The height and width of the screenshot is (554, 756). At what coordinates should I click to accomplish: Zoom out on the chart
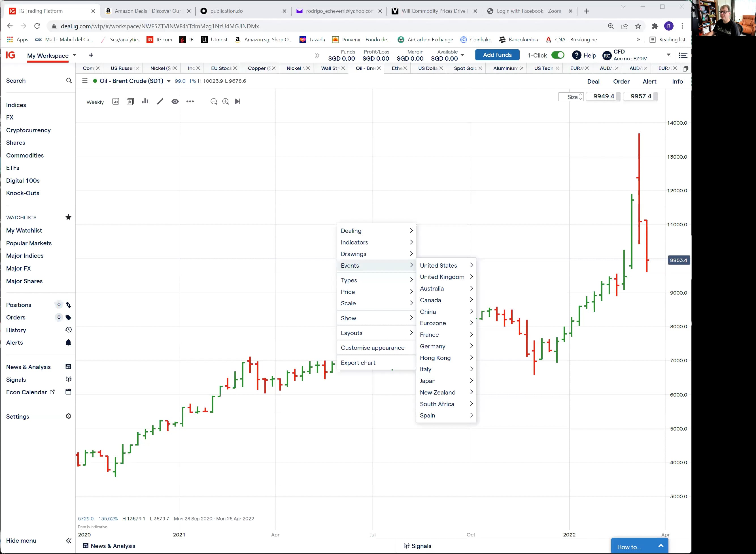[214, 101]
